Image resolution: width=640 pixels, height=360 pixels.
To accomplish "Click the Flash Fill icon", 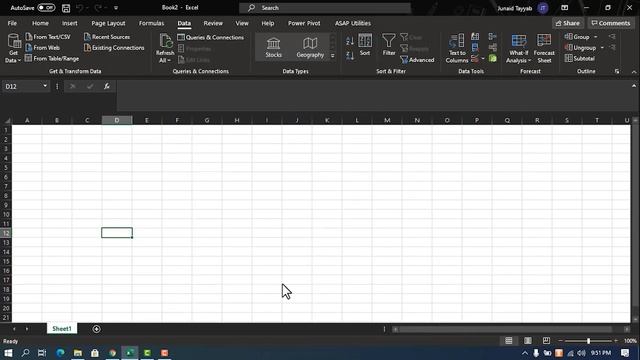I will (x=475, y=37).
